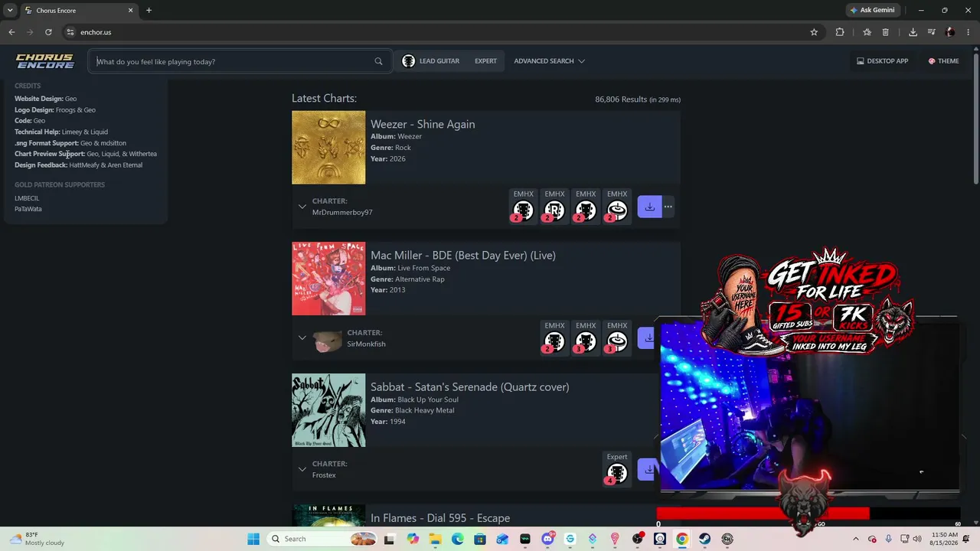This screenshot has width=980, height=551.
Task: Download the Sabbat Satan's Serenade chart
Action: [648, 469]
